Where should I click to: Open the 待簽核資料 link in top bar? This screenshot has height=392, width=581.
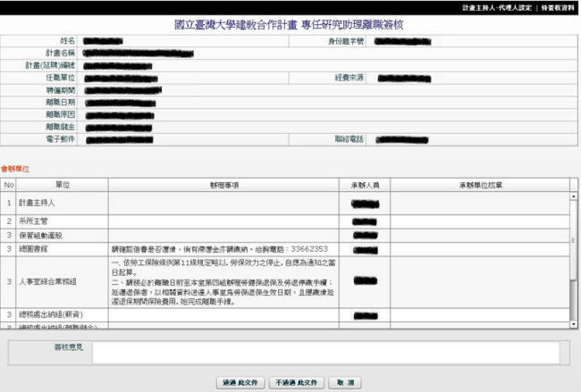[x=557, y=8]
